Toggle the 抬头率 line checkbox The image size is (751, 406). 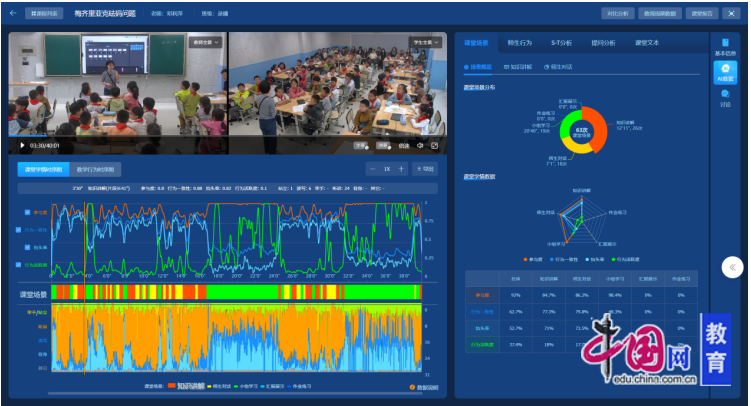27,246
